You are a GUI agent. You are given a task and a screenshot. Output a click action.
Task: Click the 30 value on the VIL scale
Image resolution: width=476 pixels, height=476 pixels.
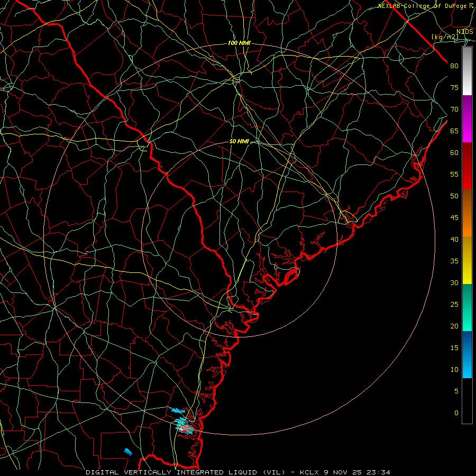(454, 282)
